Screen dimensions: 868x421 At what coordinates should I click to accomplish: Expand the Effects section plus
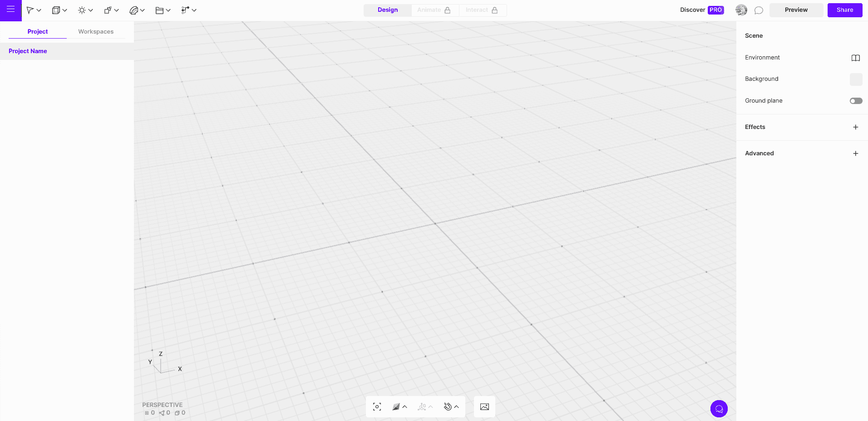pyautogui.click(x=856, y=127)
